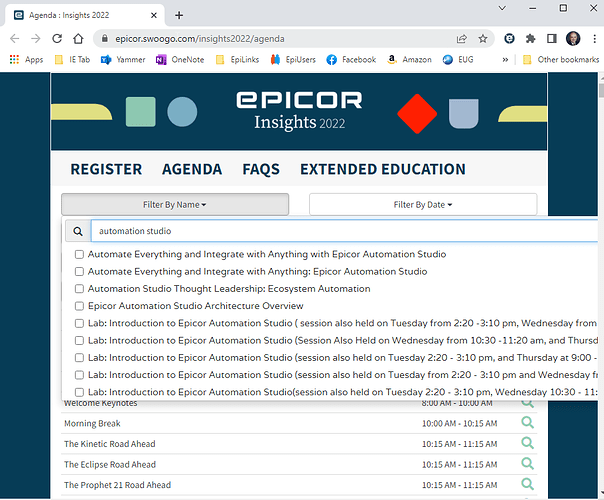Reload the page with refresh icon
The height and width of the screenshot is (500, 604).
coord(57,39)
